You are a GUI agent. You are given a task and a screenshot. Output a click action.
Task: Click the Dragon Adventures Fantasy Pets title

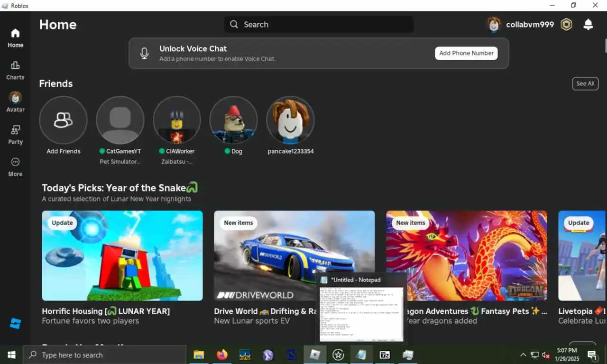(x=477, y=311)
